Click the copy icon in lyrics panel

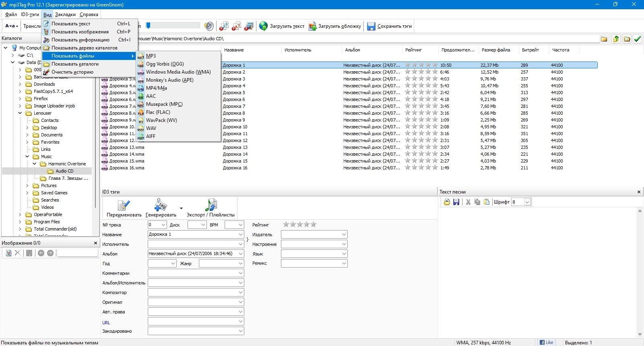[x=477, y=202]
